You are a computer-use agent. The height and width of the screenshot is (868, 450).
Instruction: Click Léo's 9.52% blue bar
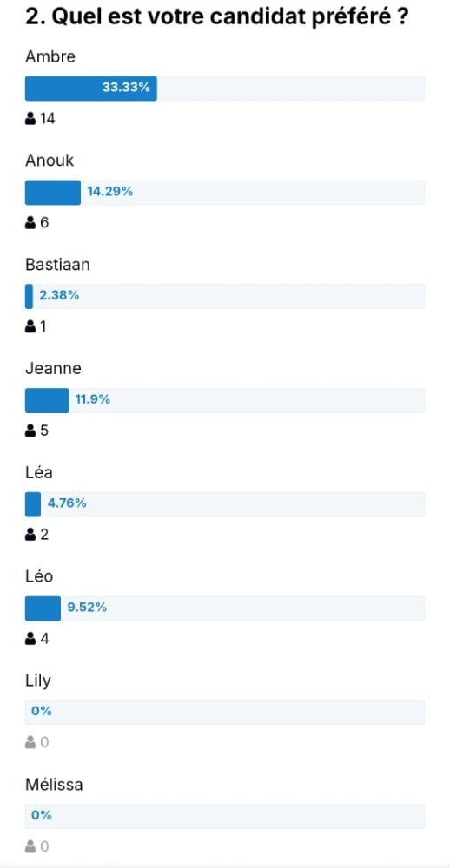43,608
